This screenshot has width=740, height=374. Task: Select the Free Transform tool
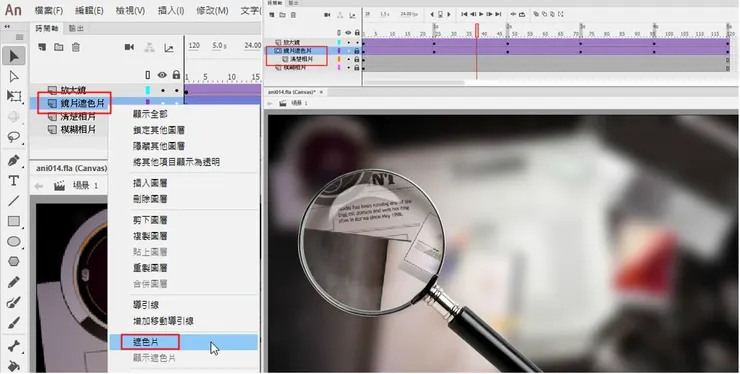[x=14, y=96]
